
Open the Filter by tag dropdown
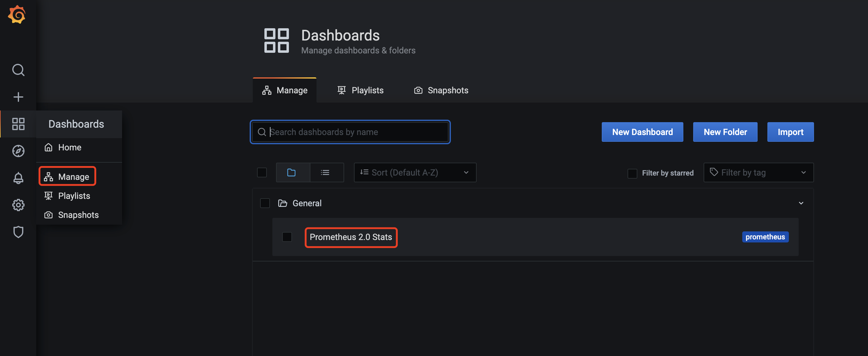coord(758,172)
